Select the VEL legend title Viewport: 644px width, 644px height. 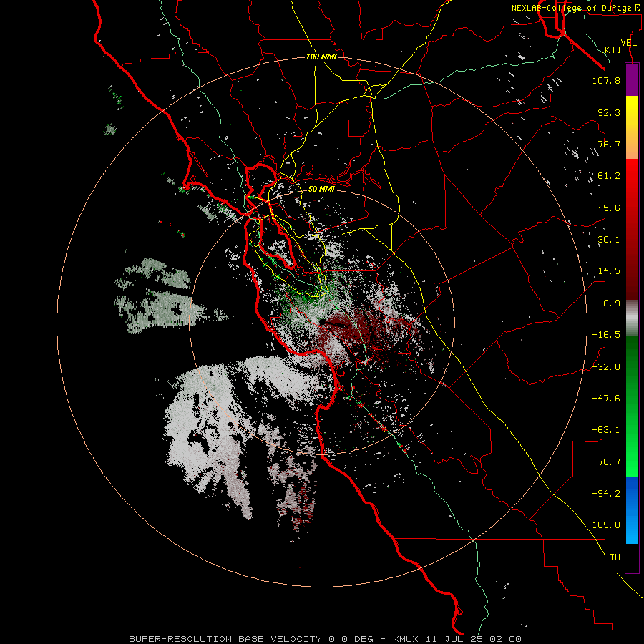[628, 43]
